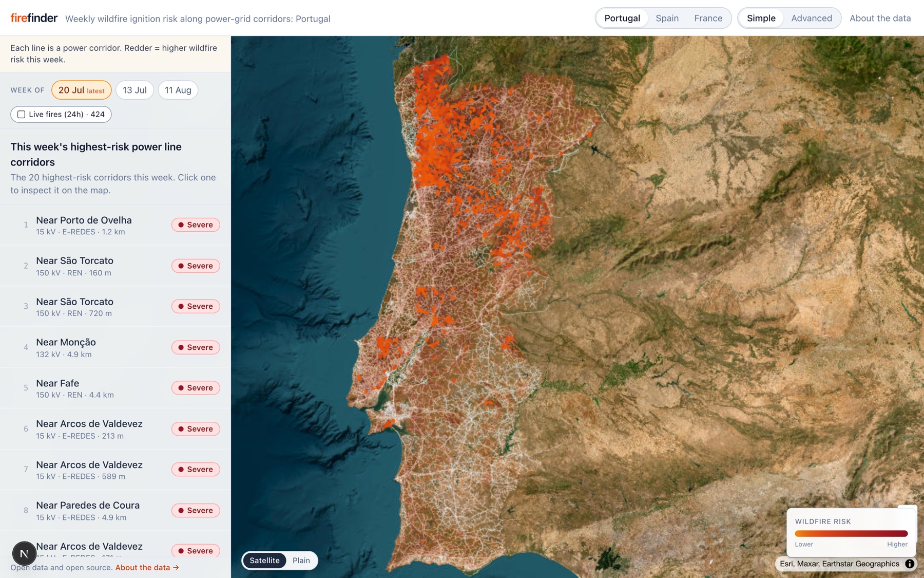Select Simple view mode
This screenshot has width=924, height=578.
point(761,18)
